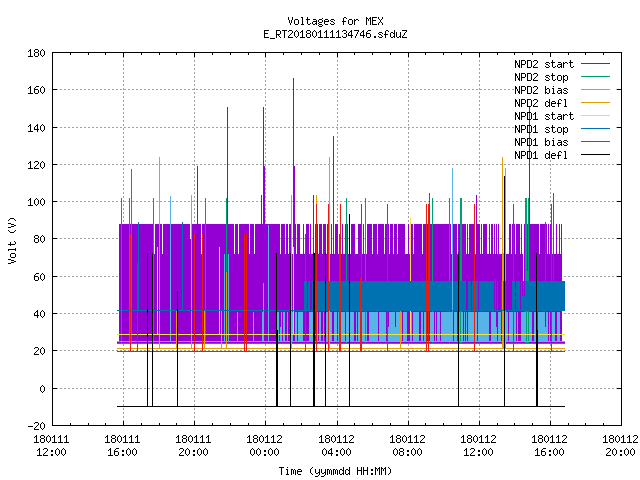Click the "180111 12:00" x-axis tick label
This screenshot has height=480, width=640.
pyautogui.click(x=51, y=446)
